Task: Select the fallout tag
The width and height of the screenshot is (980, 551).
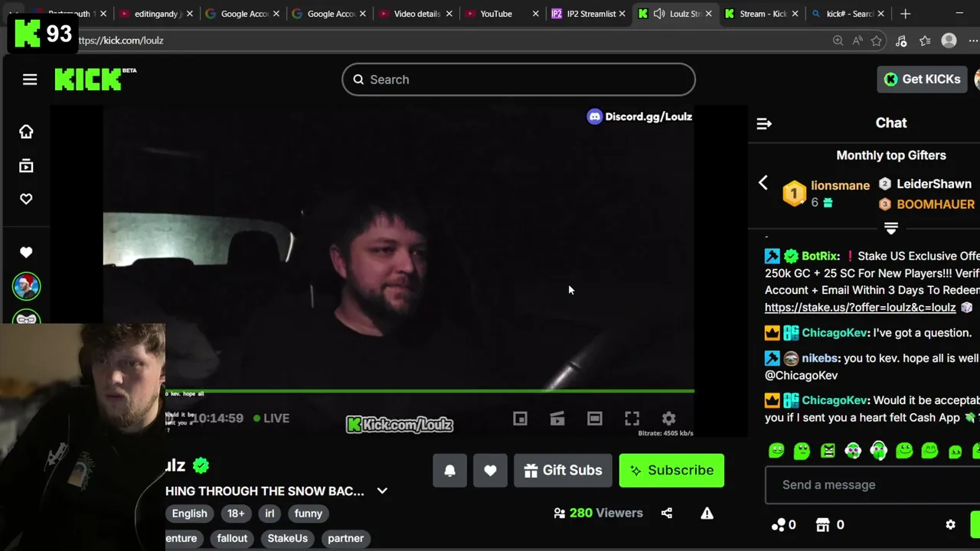Action: point(232,538)
